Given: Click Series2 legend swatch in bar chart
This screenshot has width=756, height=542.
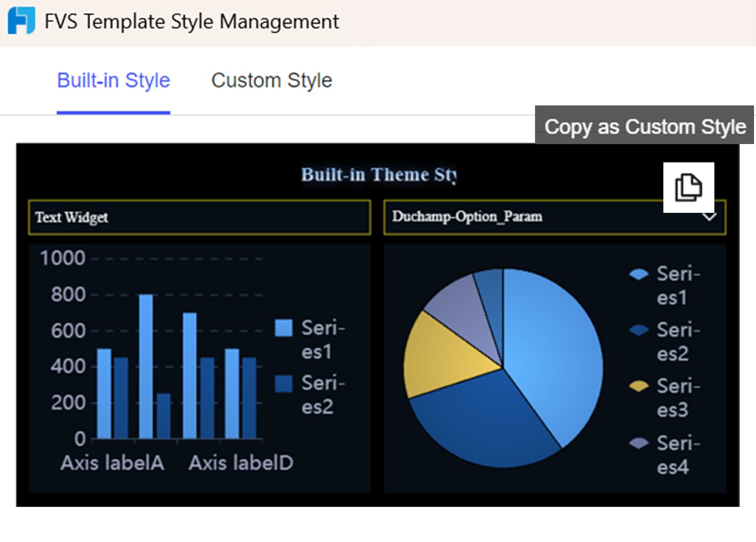Looking at the screenshot, I should pyautogui.click(x=284, y=384).
